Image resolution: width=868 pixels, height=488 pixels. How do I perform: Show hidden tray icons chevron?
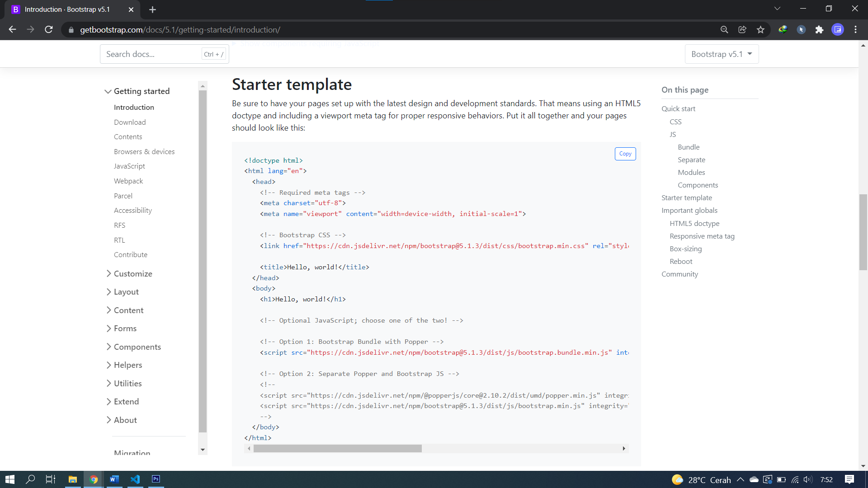(741, 480)
